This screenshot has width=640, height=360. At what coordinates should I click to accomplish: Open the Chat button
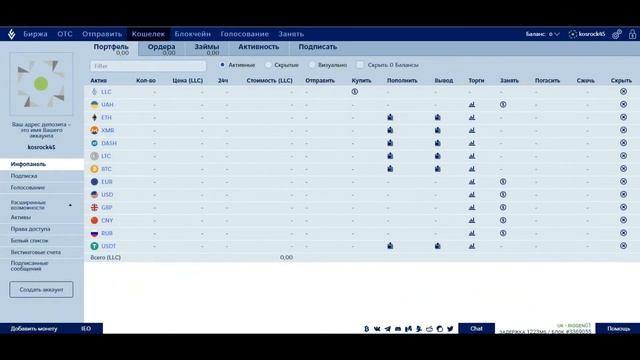point(476,329)
